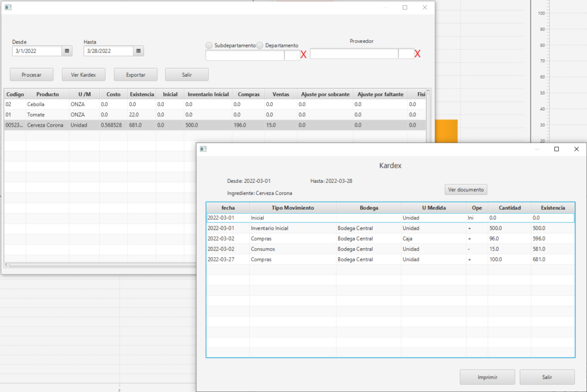Sort by Existencia column in inventory table
This screenshot has width=587, height=392.
(x=142, y=95)
